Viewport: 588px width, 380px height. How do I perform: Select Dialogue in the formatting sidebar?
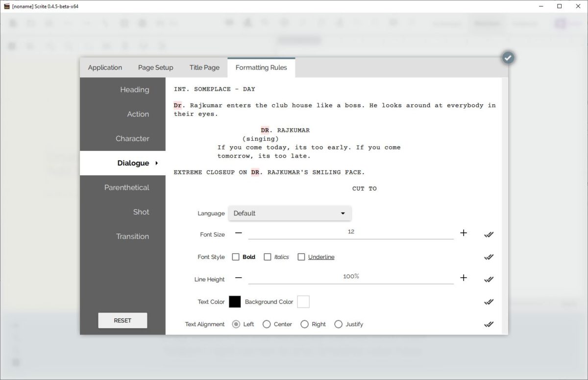pyautogui.click(x=123, y=163)
